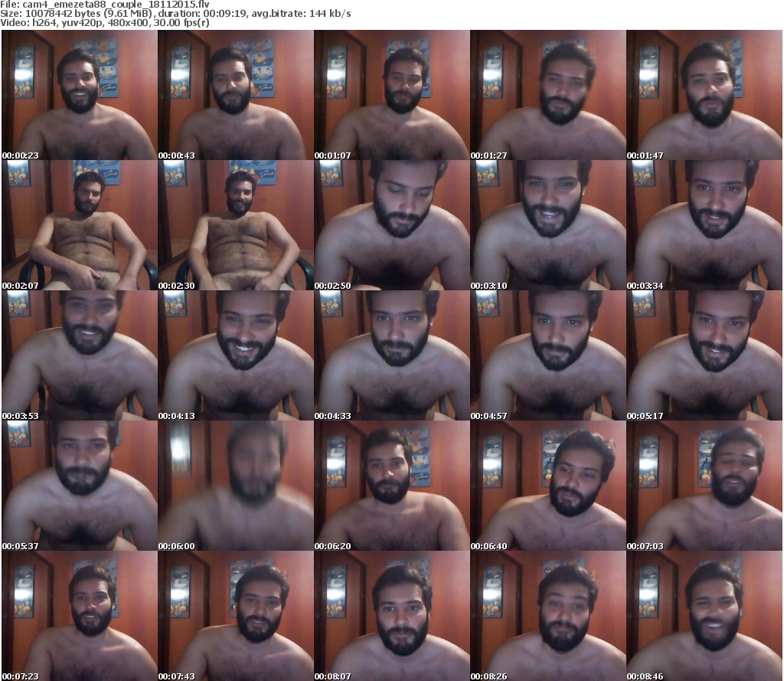Open the thumbnail stamped 00:03:10

click(548, 225)
